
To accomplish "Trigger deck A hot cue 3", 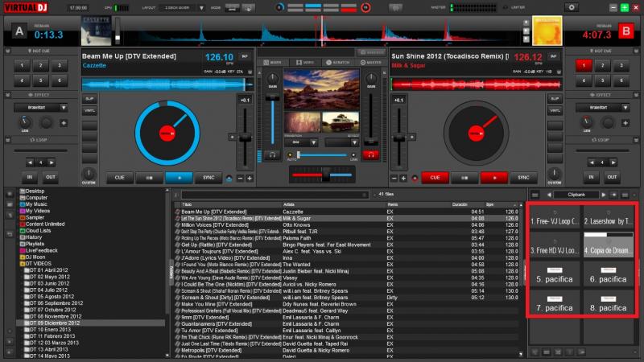I will [59, 66].
